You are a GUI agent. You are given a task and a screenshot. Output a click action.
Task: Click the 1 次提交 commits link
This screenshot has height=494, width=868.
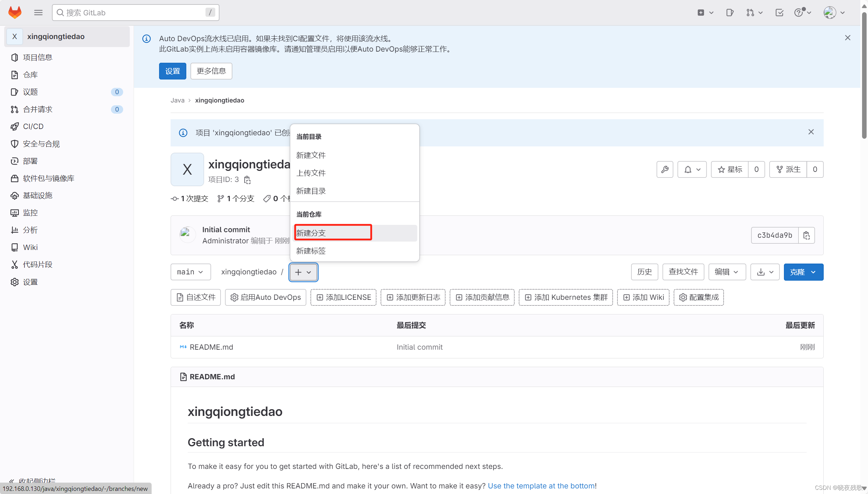[x=189, y=199]
